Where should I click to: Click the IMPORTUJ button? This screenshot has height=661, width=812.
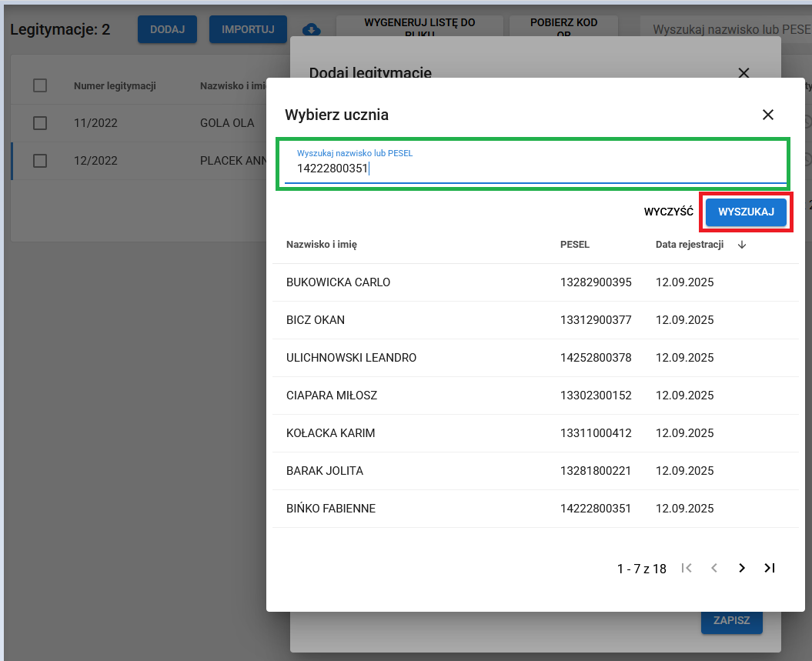tap(248, 29)
